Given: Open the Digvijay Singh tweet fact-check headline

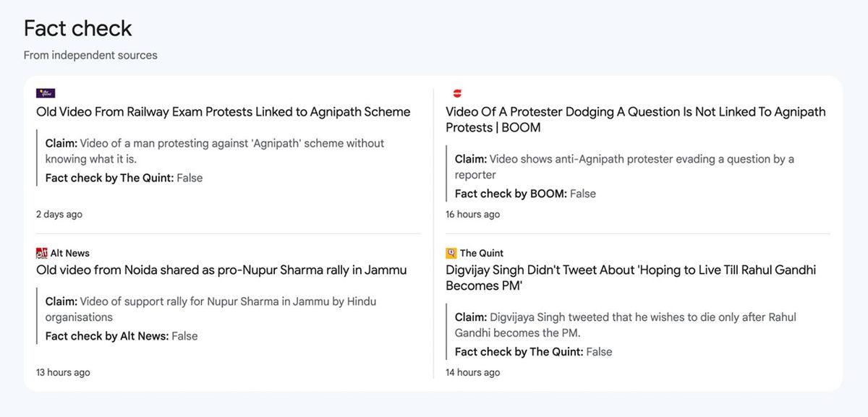Looking at the screenshot, I should coord(630,278).
